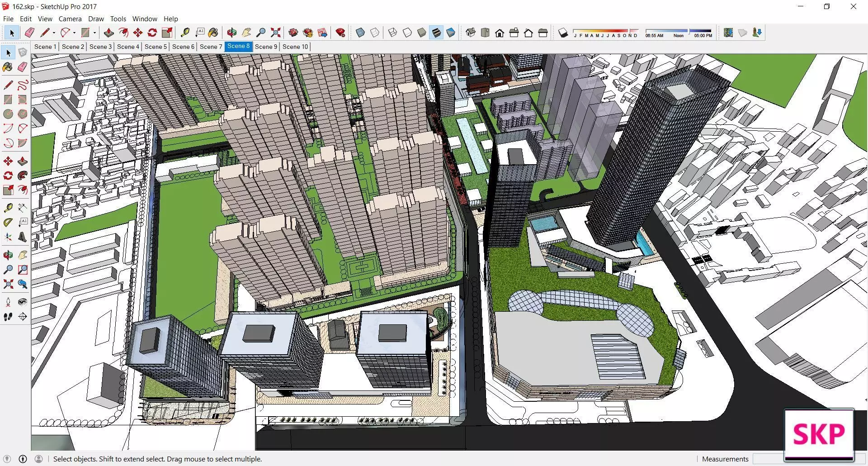Expand the Rectangle tool dropdown arrow
868x466 pixels.
tap(94, 33)
